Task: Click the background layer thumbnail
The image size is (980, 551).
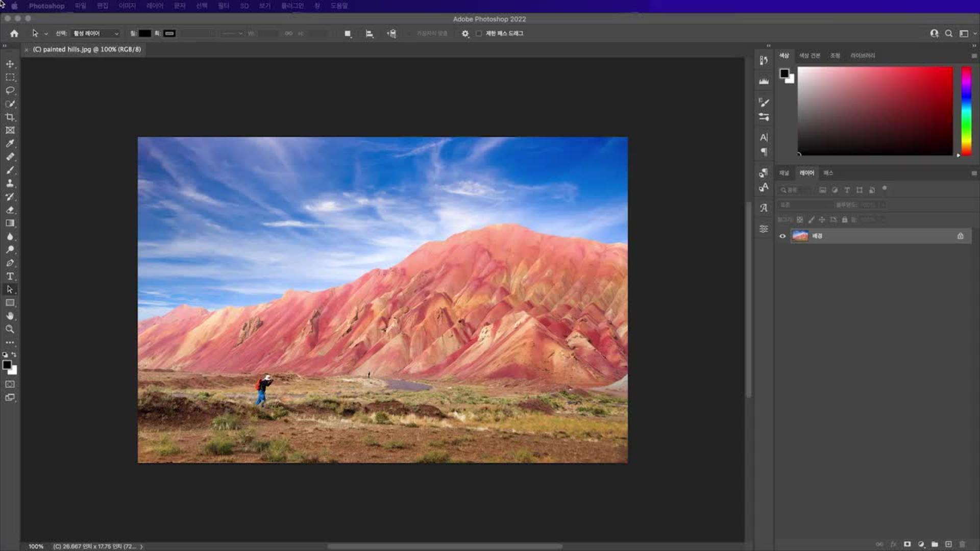Action: pyautogui.click(x=800, y=236)
